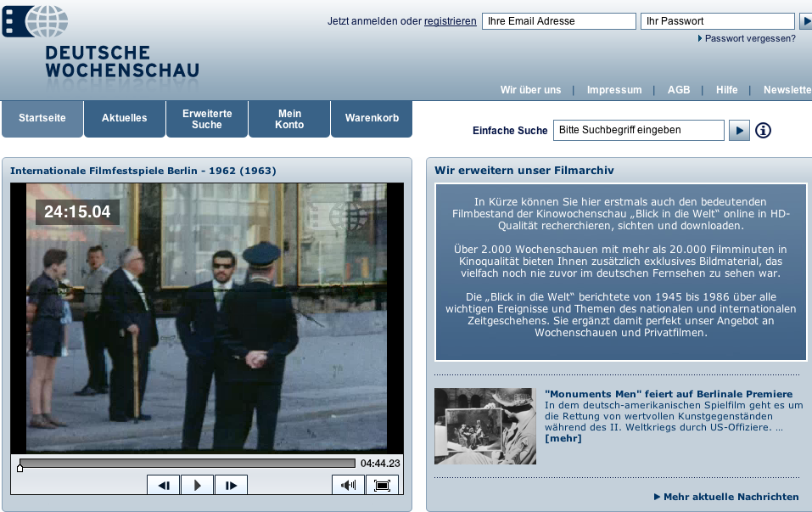Click the video frame image

(207, 318)
